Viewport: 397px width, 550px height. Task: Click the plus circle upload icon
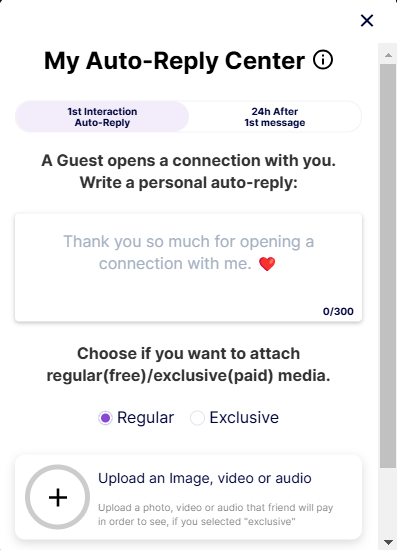click(58, 497)
